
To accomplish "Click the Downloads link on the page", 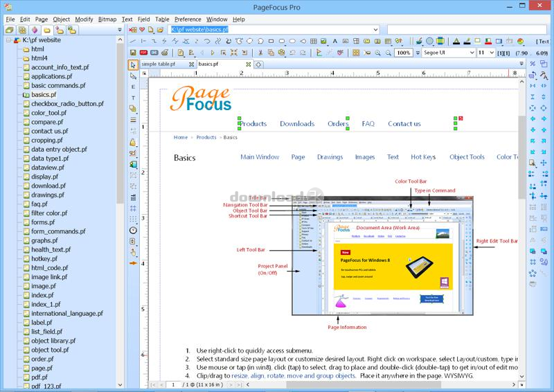I will tap(297, 124).
